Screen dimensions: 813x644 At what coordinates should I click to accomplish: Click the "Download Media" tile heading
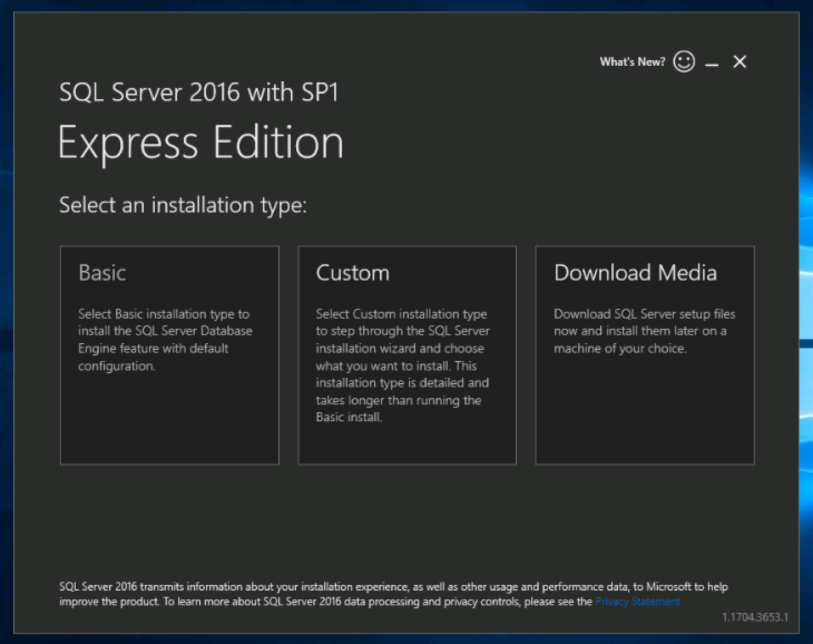click(x=635, y=273)
